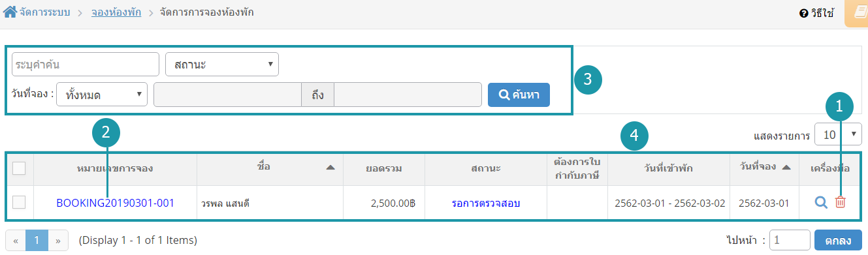Sort by วันที่จอง column arrow
The height and width of the screenshot is (255, 868).
tap(786, 168)
